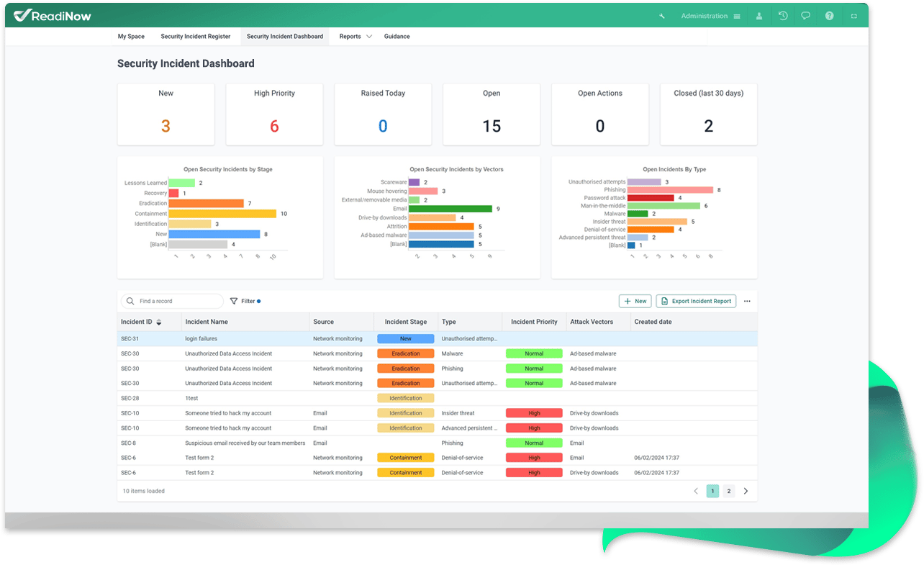The image size is (924, 565).
Task: Click Export Incident Report button
Action: 696,301
